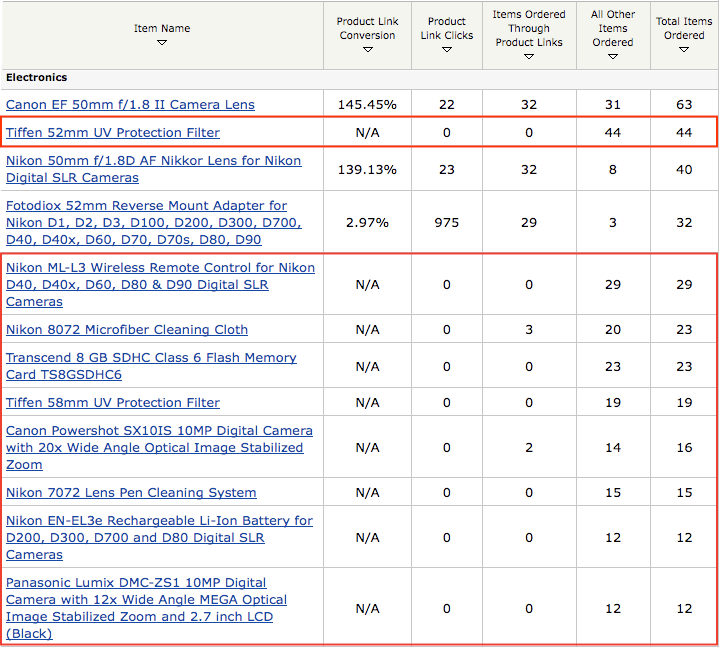
Task: Click Transcend 8 GB SDHC Flash Memory Card link
Action: [x=151, y=366]
